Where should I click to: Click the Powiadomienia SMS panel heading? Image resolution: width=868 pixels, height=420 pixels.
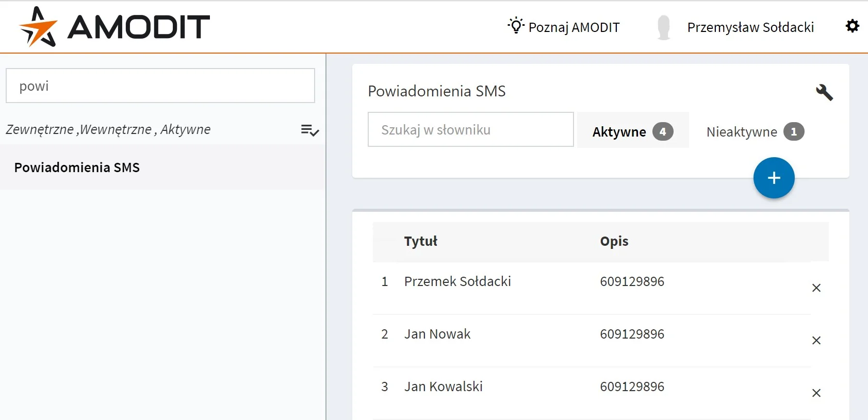(x=437, y=91)
